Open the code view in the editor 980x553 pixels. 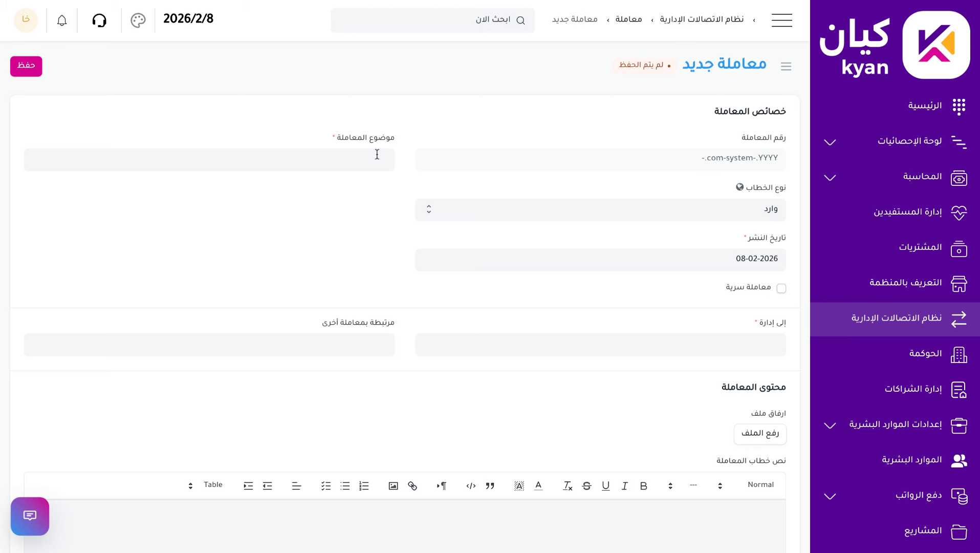pyautogui.click(x=470, y=485)
